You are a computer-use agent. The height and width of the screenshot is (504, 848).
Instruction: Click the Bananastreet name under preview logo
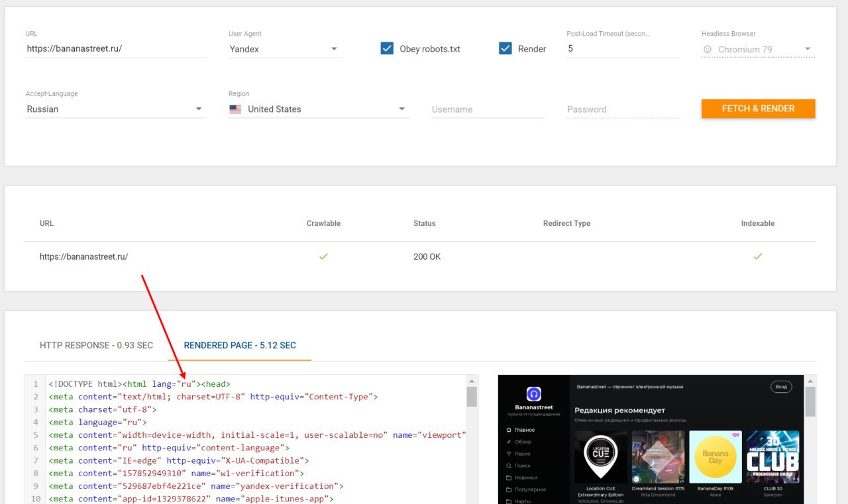534,407
